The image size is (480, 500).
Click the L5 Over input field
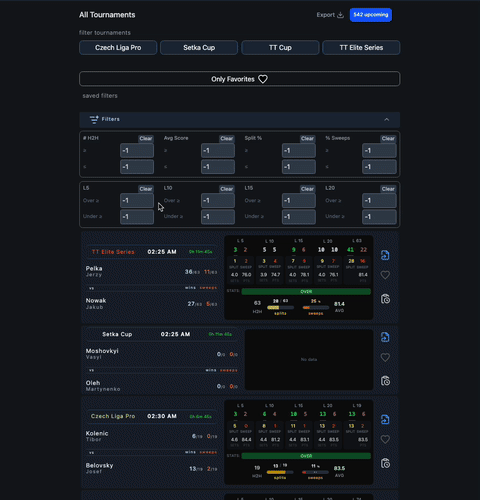137,201
